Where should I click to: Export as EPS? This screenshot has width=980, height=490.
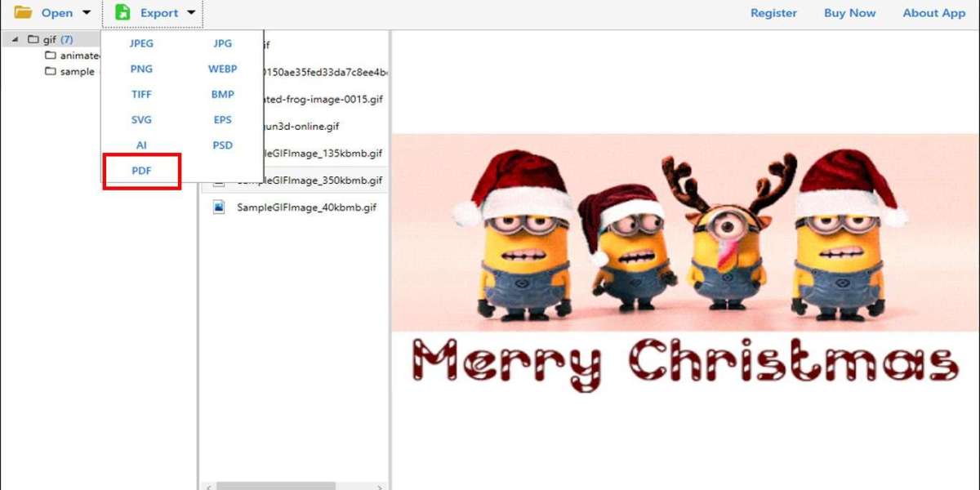point(222,119)
